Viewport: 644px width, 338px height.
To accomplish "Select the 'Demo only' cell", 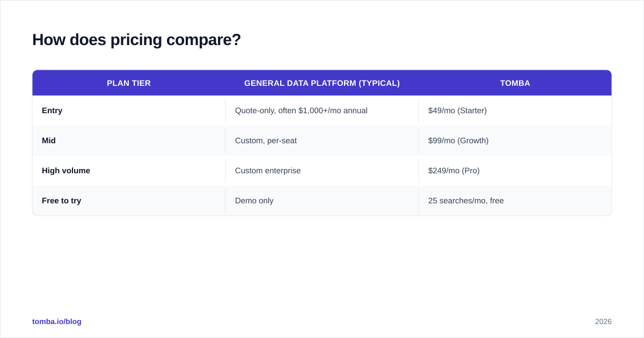I will point(322,201).
